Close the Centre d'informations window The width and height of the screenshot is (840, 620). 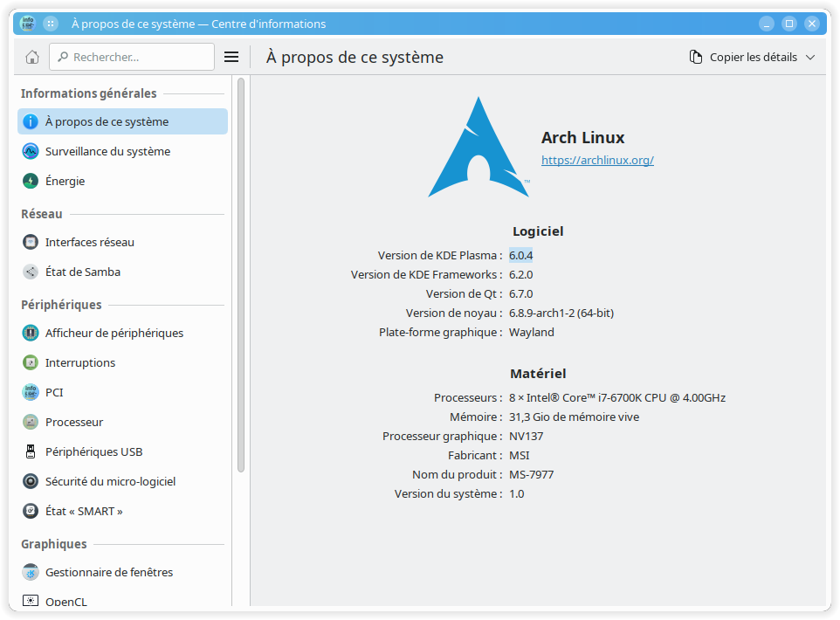(812, 24)
